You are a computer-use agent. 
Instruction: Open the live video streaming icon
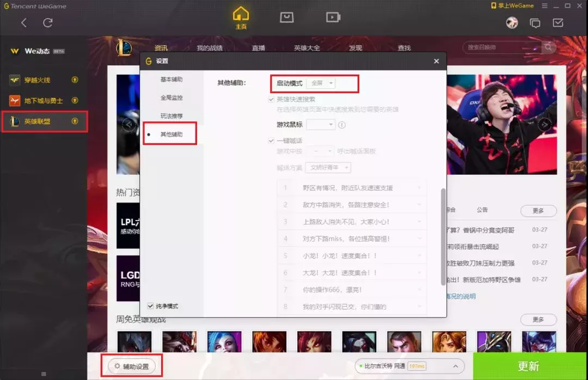point(333,17)
